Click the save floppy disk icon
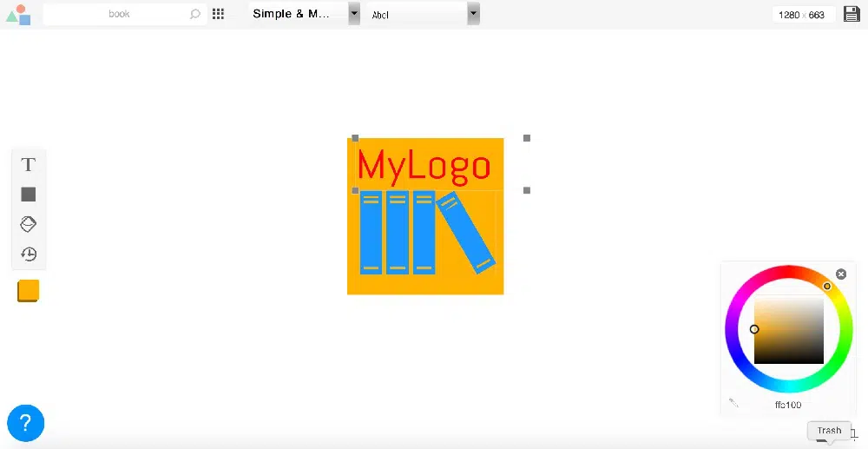 coord(852,14)
